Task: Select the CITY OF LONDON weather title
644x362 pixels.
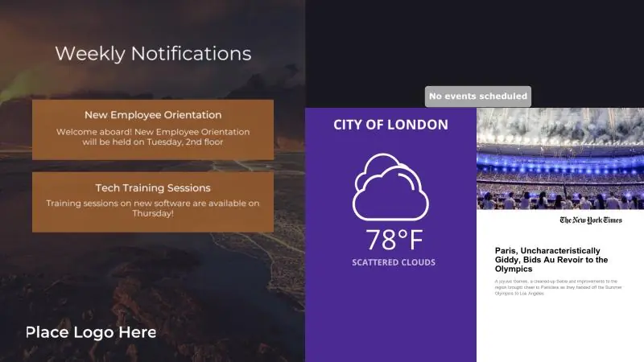Action: (390, 125)
